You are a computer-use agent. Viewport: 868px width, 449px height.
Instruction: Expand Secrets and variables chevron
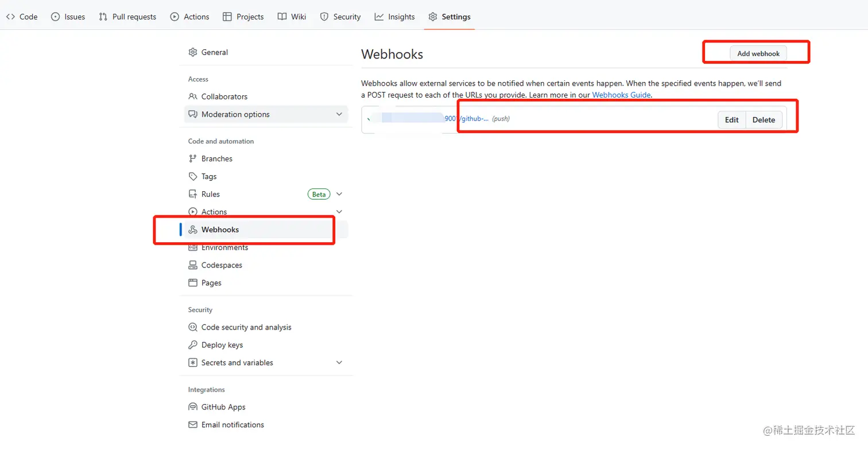339,363
